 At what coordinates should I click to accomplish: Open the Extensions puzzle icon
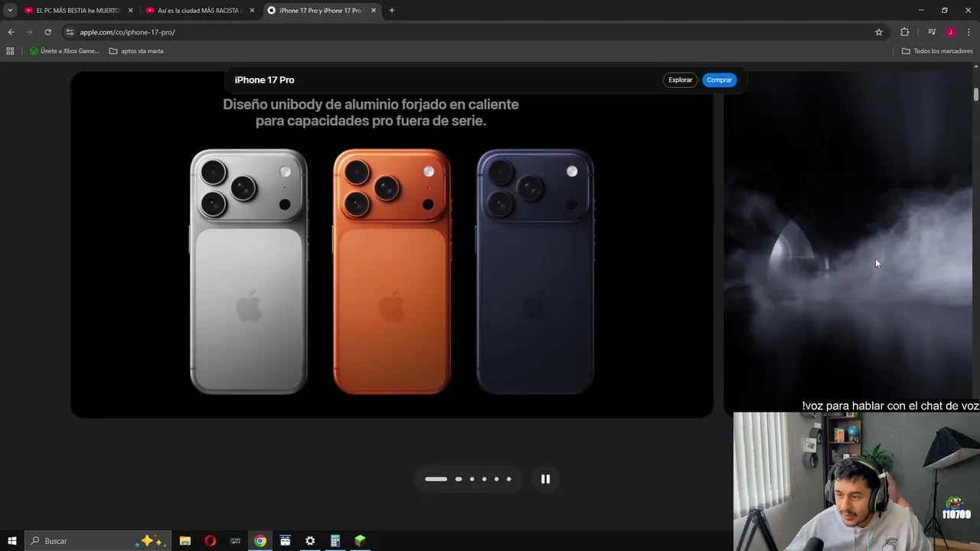905,32
